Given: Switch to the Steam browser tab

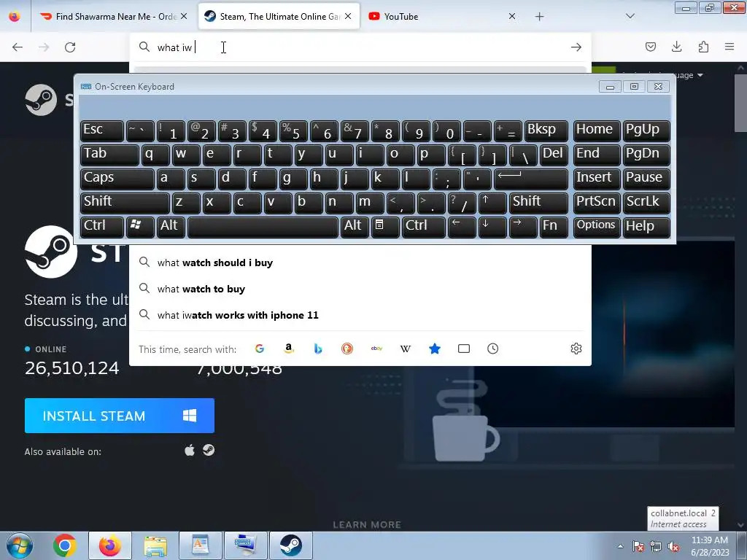Looking at the screenshot, I should 279,17.
